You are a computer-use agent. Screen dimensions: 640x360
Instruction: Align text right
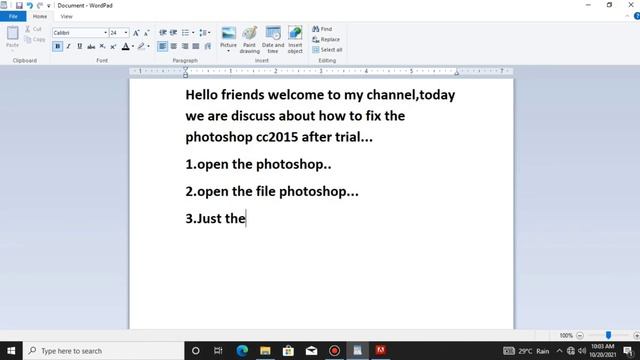tap(185, 47)
